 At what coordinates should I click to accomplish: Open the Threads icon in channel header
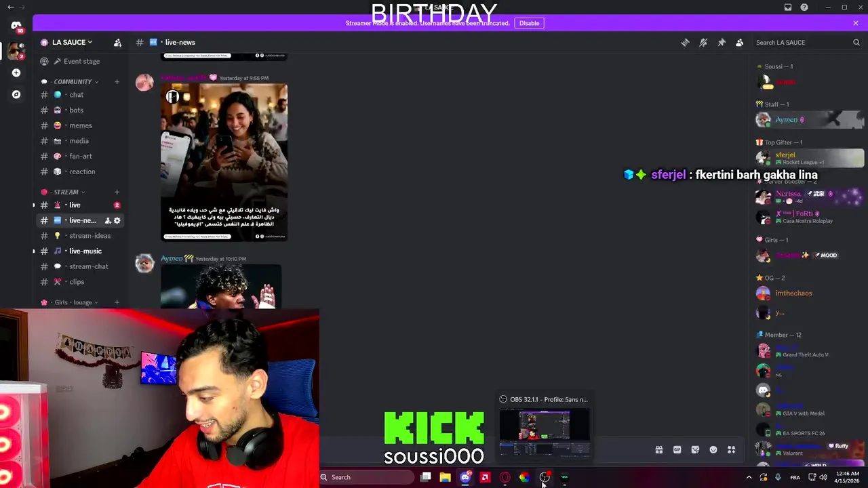(685, 43)
